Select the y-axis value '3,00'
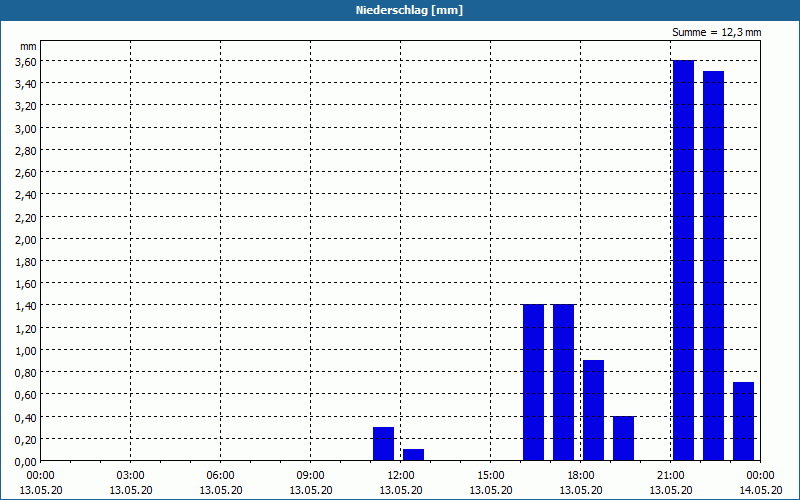Viewport: 800px width, 500px height. click(26, 128)
